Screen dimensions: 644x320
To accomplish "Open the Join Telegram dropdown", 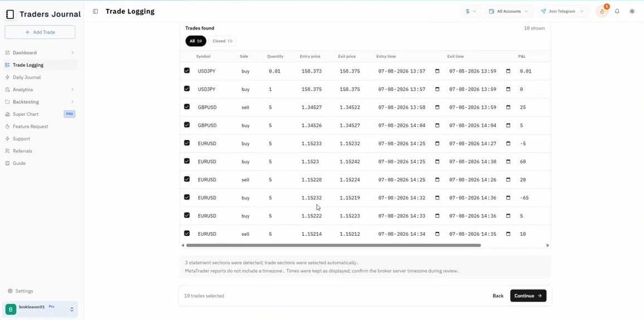I will click(562, 12).
